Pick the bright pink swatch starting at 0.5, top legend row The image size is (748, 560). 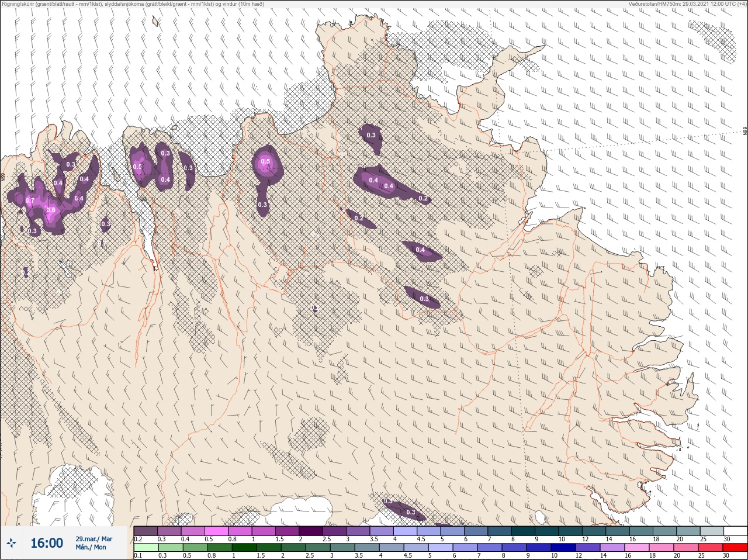(217, 531)
